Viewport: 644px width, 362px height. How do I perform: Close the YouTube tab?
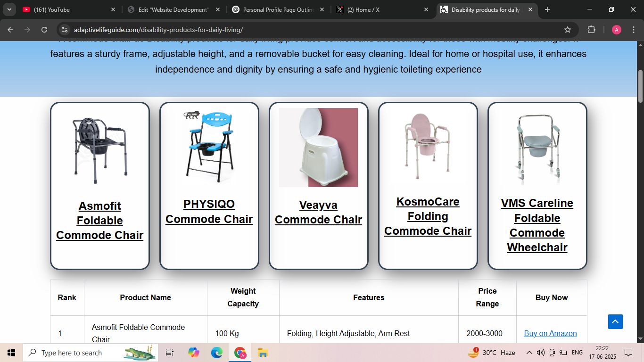click(113, 9)
